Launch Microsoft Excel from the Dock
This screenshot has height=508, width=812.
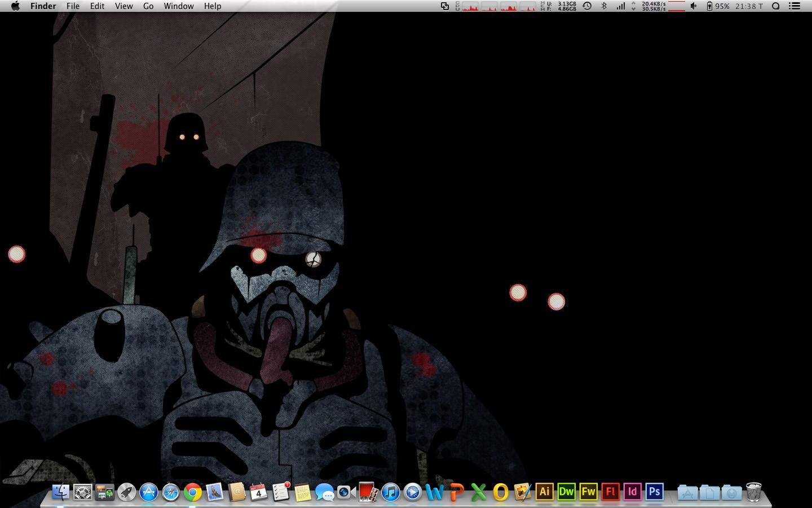[x=478, y=492]
